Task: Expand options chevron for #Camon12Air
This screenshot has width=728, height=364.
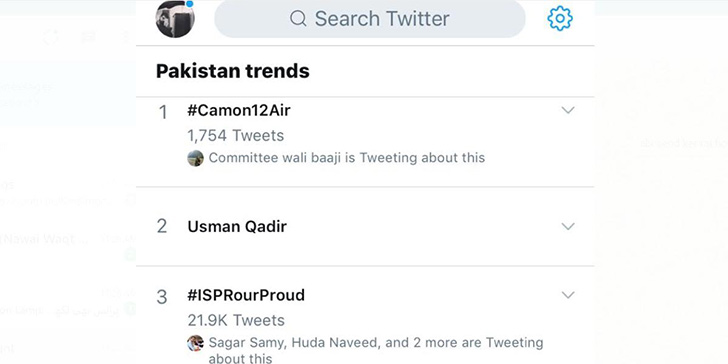Action: [x=568, y=110]
